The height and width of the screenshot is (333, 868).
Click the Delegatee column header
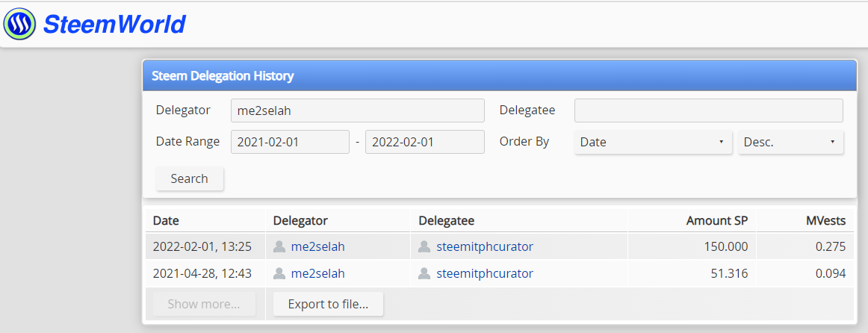click(447, 221)
